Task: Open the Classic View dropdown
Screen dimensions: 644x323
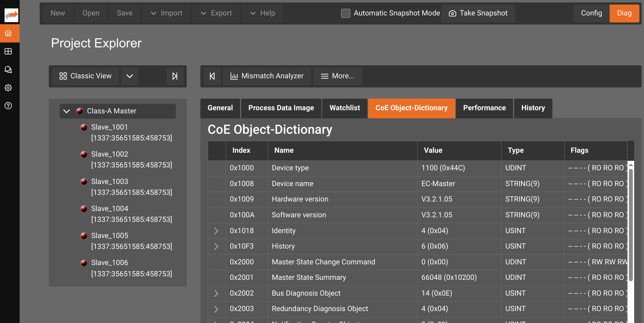Action: 130,76
